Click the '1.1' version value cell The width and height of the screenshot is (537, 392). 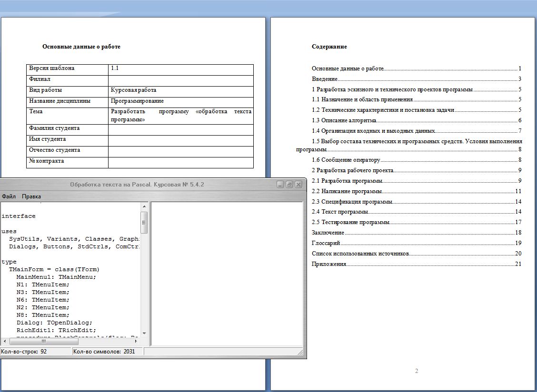(x=181, y=70)
